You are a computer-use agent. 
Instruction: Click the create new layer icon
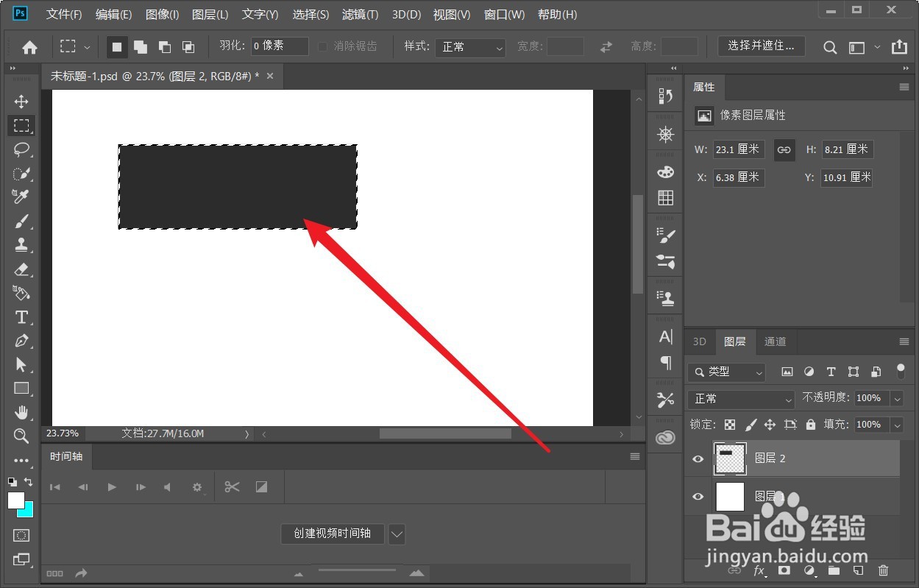(858, 570)
